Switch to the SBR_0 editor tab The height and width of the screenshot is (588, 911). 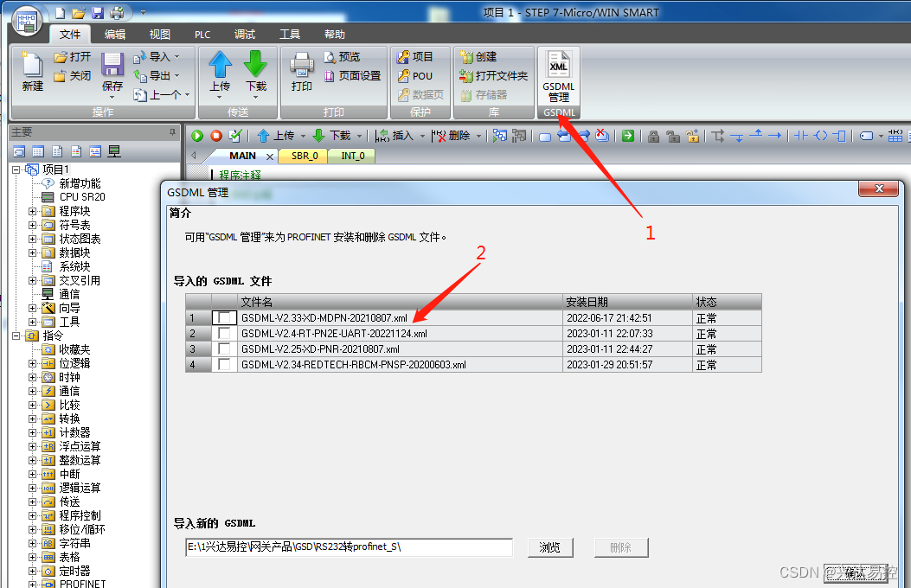tap(305, 156)
